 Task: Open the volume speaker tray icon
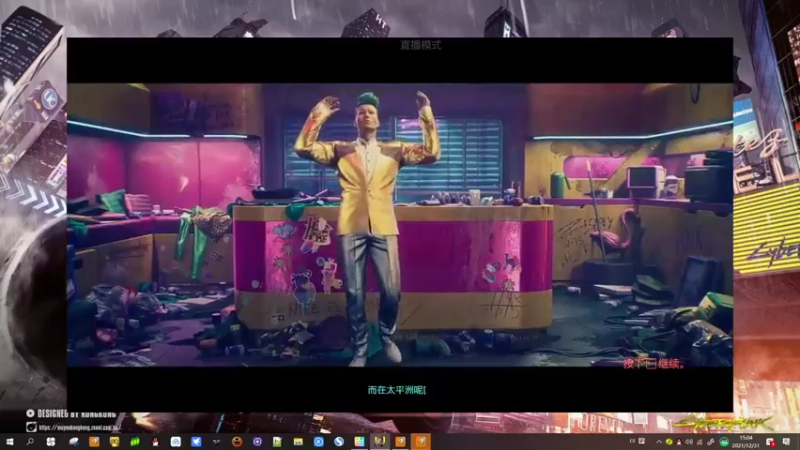pos(689,442)
